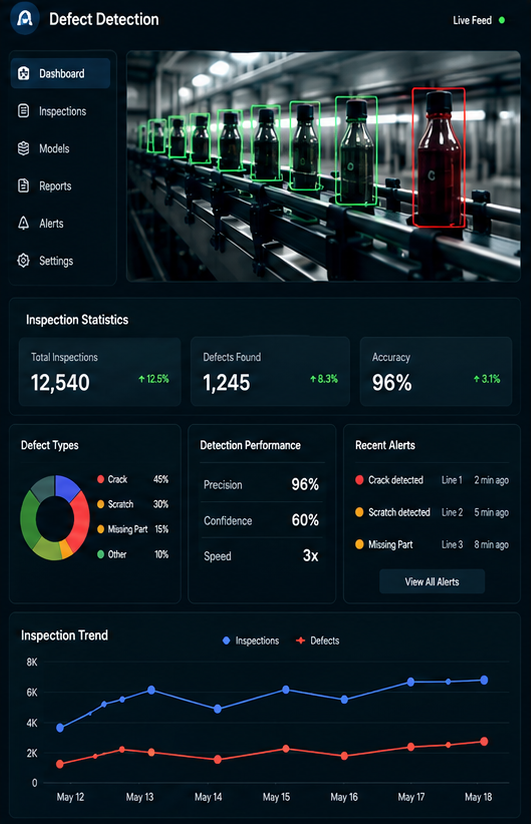
Task: Click the red Defects legend marker
Action: [301, 641]
